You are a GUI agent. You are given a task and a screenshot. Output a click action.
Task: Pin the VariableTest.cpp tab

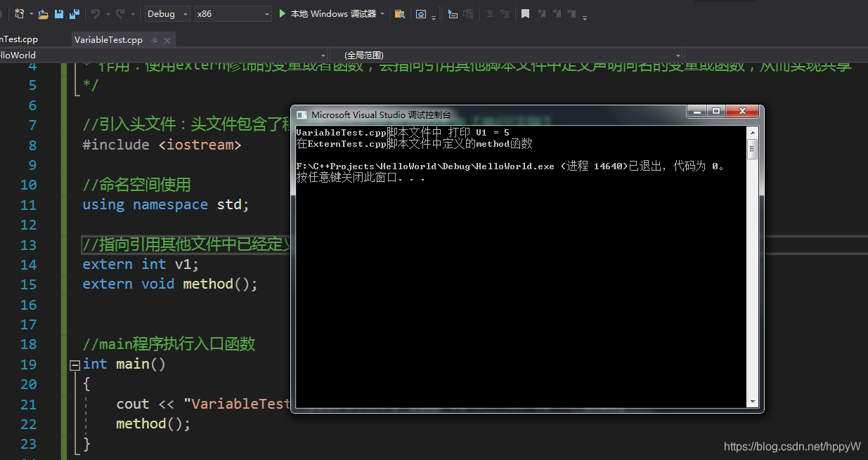155,40
